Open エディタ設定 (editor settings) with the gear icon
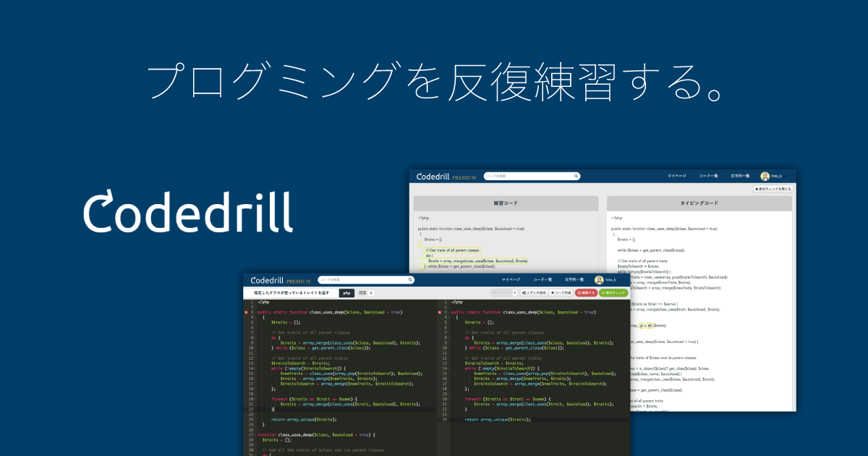Viewport: 868px width, 456px height. (524, 294)
